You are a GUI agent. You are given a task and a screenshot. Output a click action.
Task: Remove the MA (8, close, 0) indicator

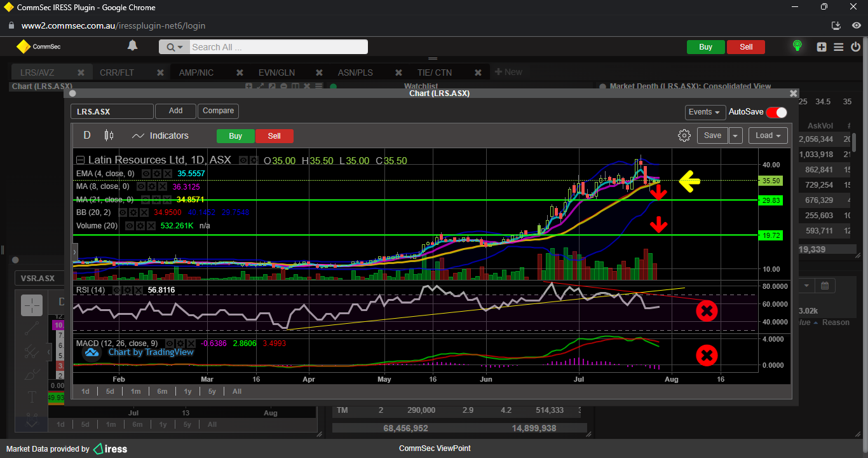point(163,186)
